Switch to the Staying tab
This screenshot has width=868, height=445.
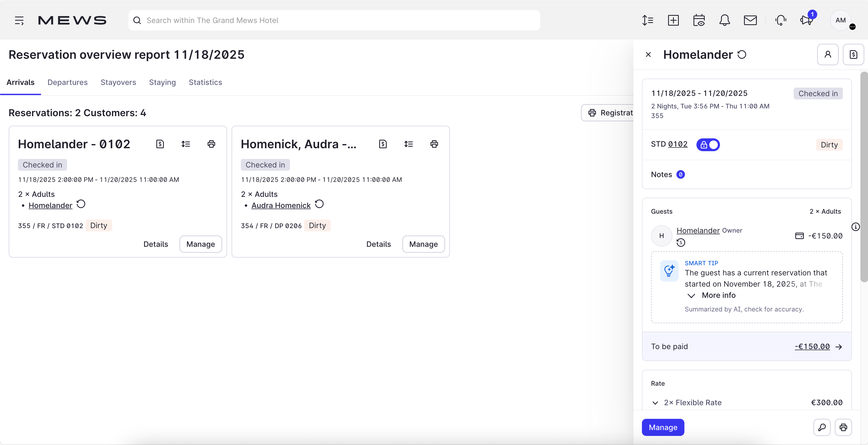point(162,82)
